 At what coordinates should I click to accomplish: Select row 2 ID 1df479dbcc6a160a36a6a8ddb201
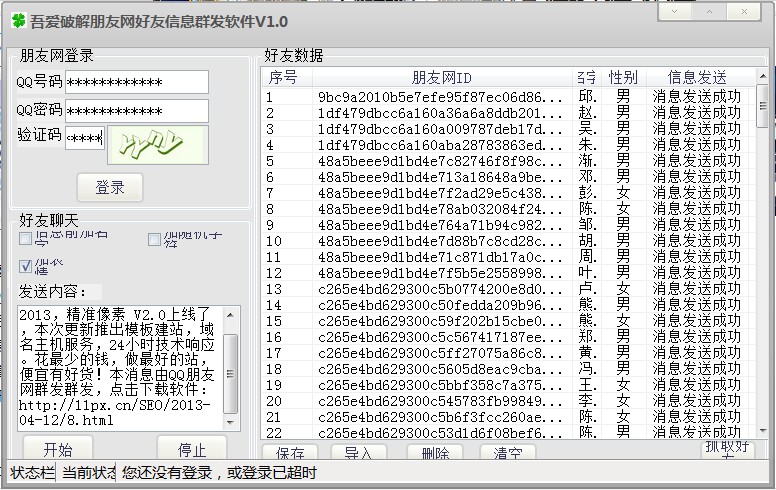[440, 113]
